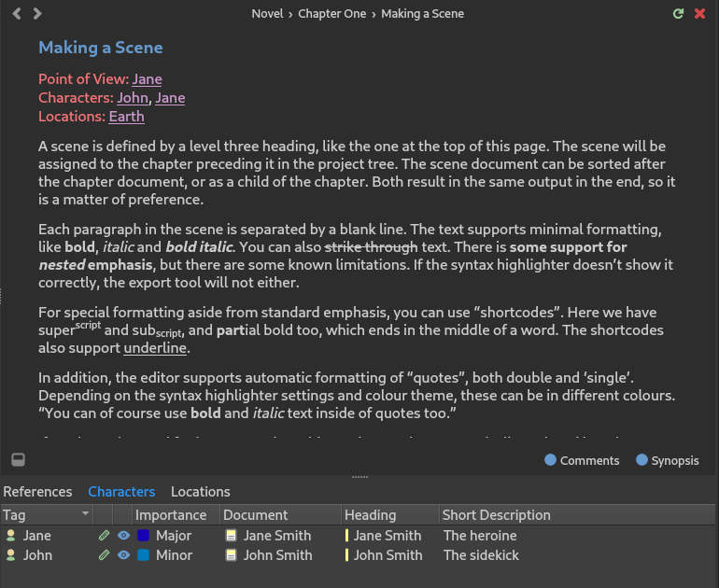This screenshot has height=588, width=719.
Task: Click the eye icon for Jane
Action: click(x=123, y=536)
